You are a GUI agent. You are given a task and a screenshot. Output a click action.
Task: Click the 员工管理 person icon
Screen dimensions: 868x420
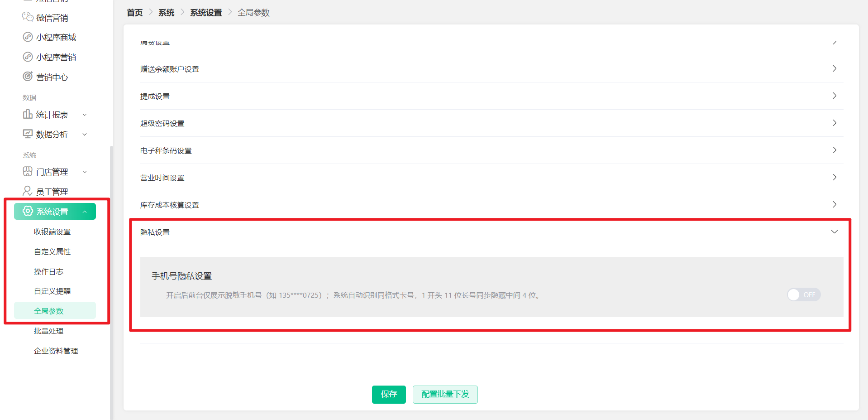tap(28, 191)
